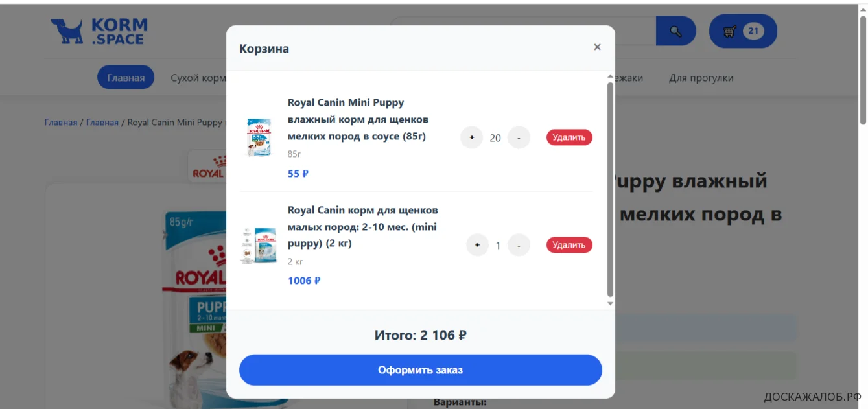The width and height of the screenshot is (868, 409).
Task: Follow the first Главная breadcrumb link
Action: pos(61,122)
